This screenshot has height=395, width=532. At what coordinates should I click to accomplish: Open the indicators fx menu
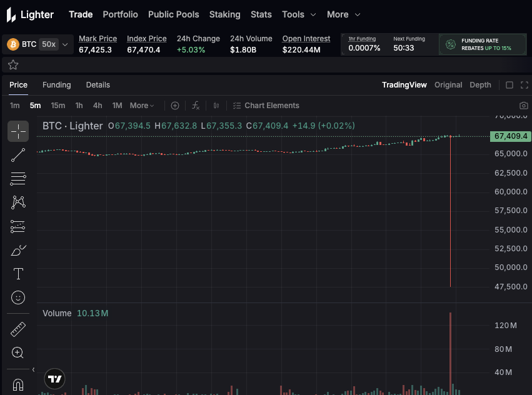pyautogui.click(x=196, y=106)
